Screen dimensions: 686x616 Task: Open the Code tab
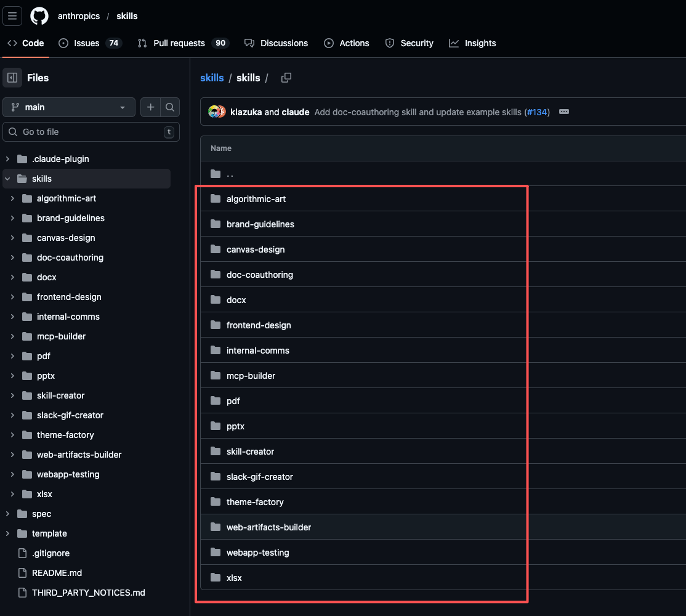[x=26, y=43]
